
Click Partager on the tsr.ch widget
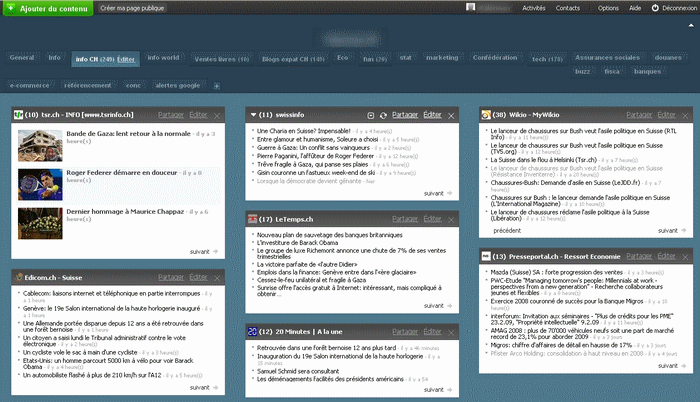coord(171,115)
